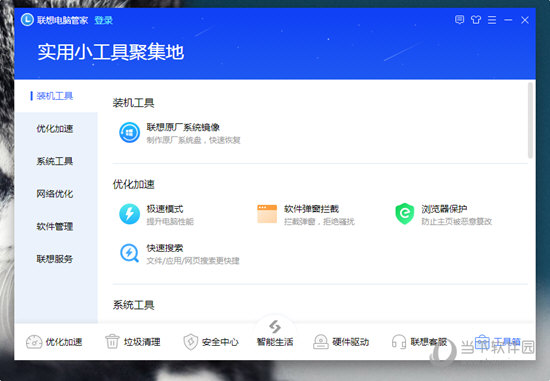Click the 极速模式 lightning icon
Screen dimensions: 550x381
(129, 214)
